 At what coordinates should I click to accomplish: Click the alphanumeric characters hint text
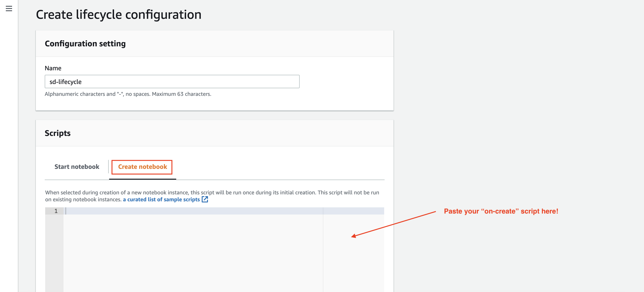128,94
